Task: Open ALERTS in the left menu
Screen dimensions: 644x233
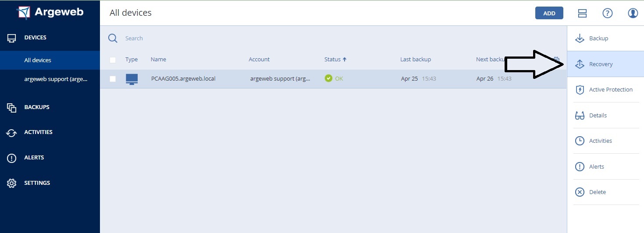Action: click(34, 157)
